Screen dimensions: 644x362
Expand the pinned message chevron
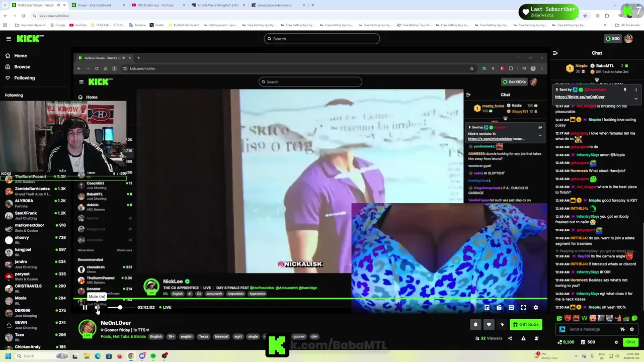636,99
